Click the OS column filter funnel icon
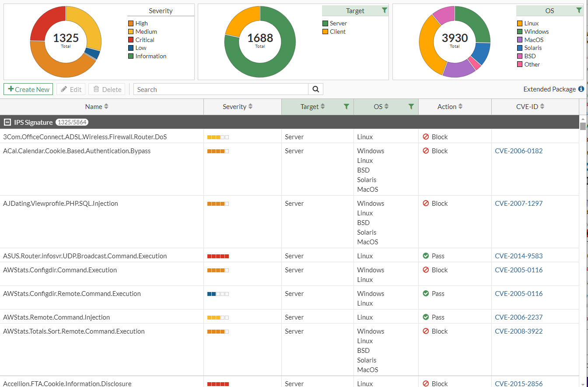 [411, 106]
